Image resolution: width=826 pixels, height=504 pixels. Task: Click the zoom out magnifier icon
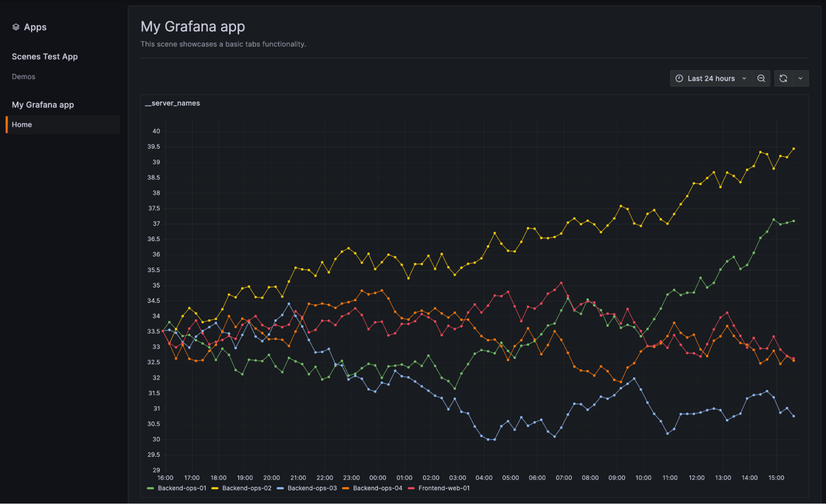[x=761, y=78]
